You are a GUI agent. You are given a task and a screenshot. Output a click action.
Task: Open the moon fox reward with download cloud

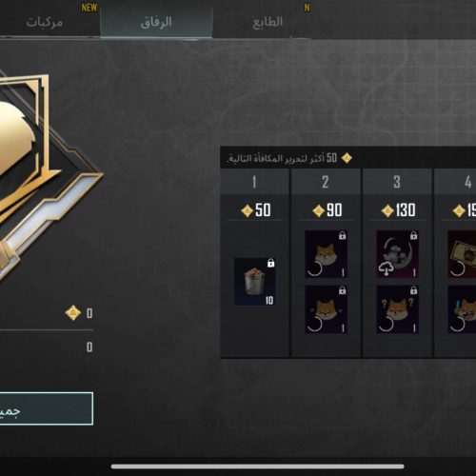pyautogui.click(x=397, y=254)
